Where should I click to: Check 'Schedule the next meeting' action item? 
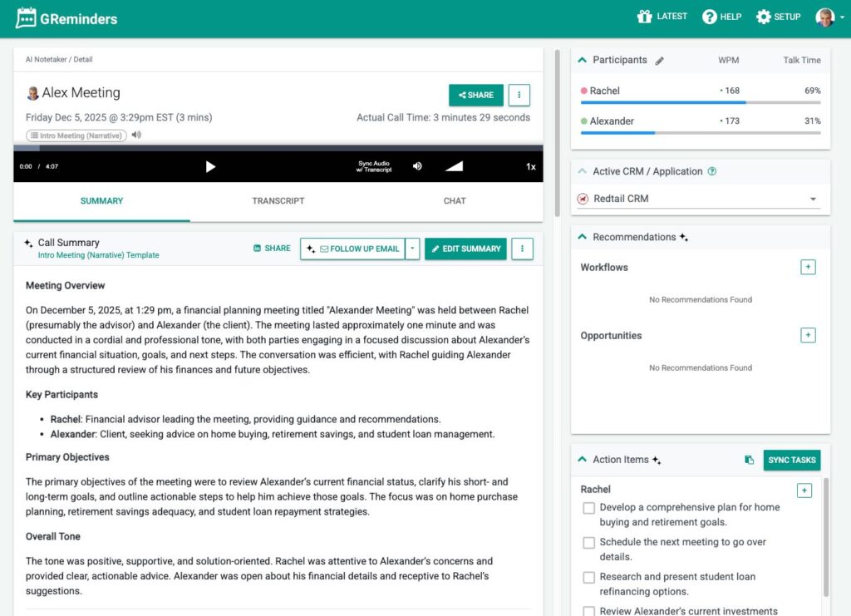point(588,543)
